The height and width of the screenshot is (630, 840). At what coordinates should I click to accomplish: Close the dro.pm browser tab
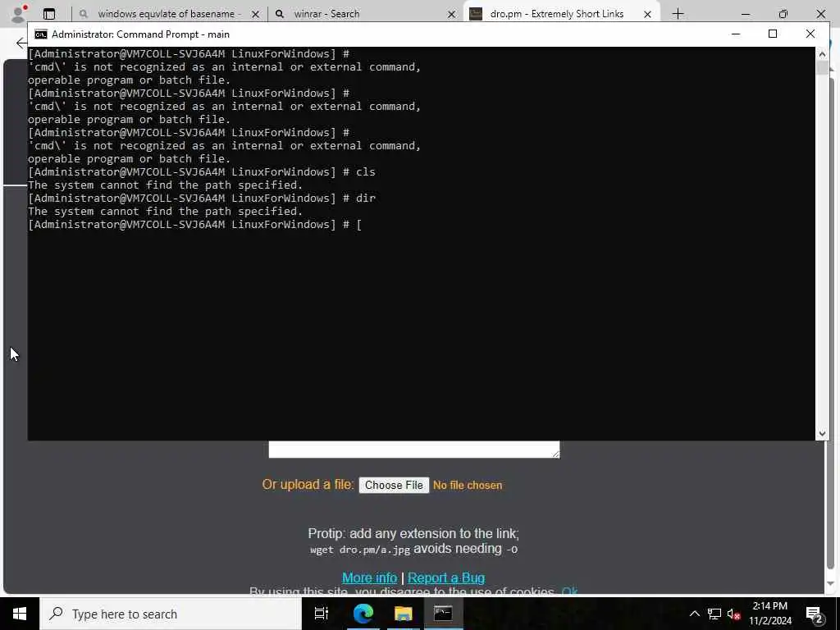click(x=647, y=15)
